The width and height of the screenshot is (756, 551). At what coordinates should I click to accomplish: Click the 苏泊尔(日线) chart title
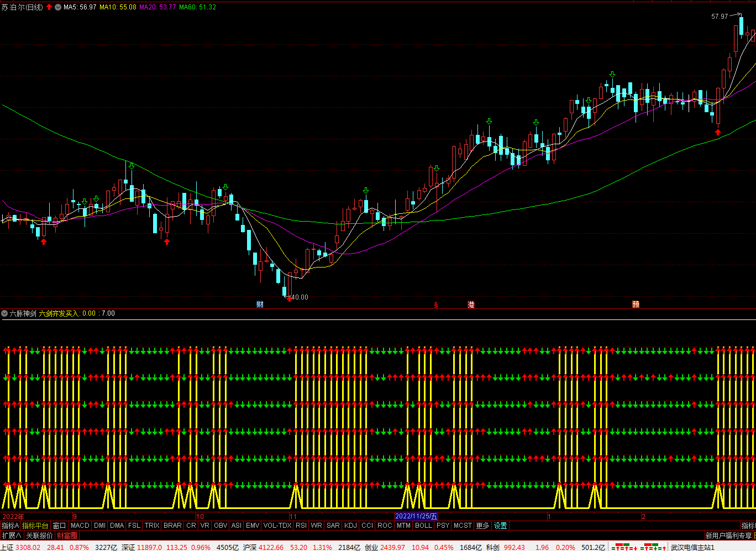pos(22,7)
